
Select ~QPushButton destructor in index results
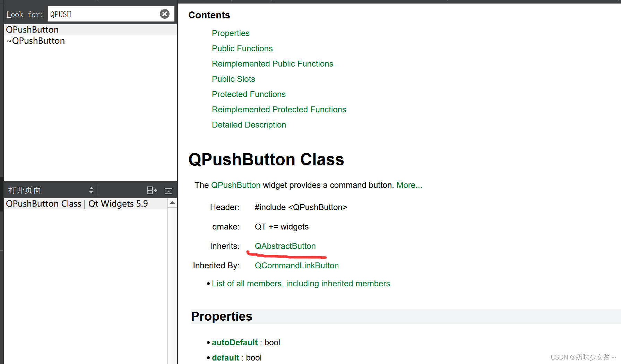pos(90,41)
